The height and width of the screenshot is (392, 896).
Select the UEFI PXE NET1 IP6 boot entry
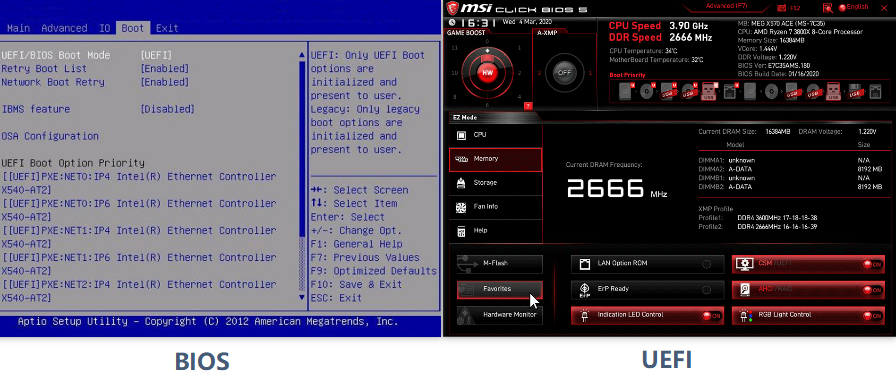pos(139,263)
